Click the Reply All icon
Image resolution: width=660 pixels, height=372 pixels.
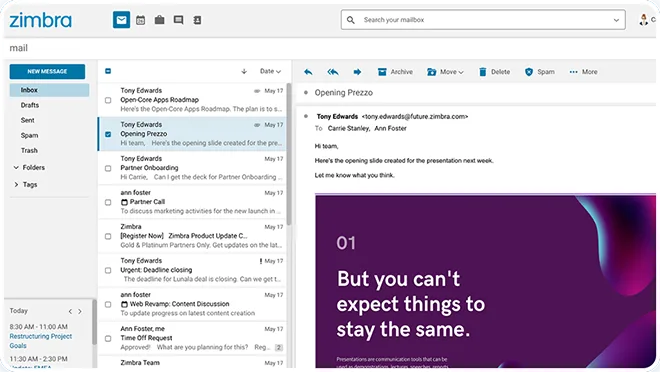[x=333, y=72]
